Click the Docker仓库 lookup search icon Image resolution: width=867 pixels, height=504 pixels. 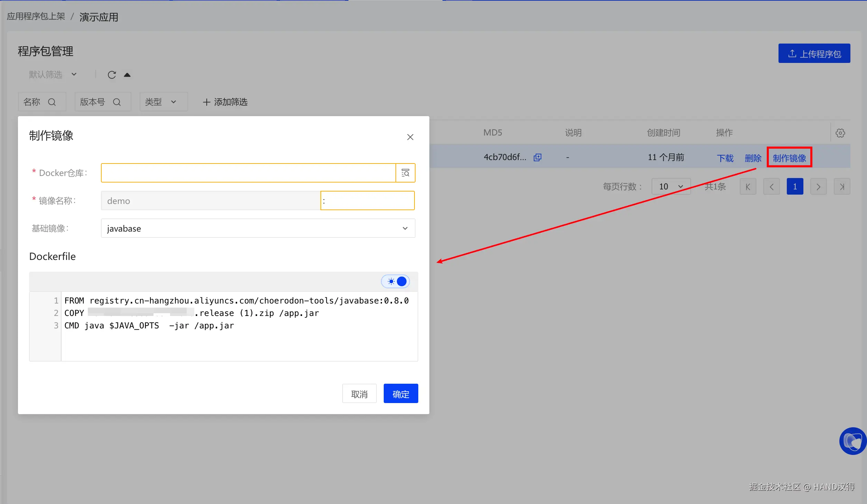(x=405, y=173)
